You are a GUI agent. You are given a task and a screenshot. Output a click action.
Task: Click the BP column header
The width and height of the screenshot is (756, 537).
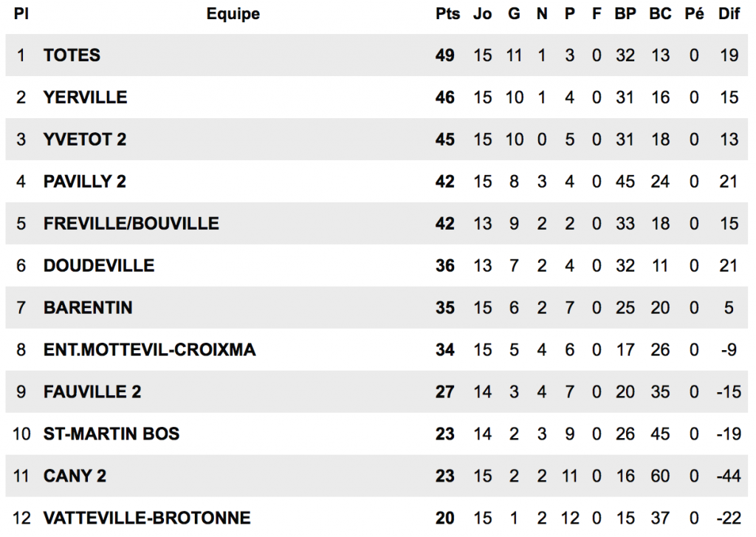(625, 13)
